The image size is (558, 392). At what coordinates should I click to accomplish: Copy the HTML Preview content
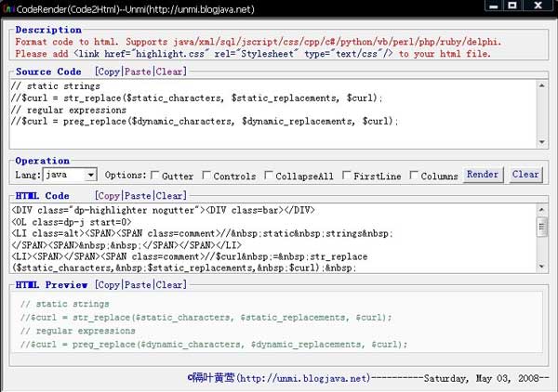point(109,284)
